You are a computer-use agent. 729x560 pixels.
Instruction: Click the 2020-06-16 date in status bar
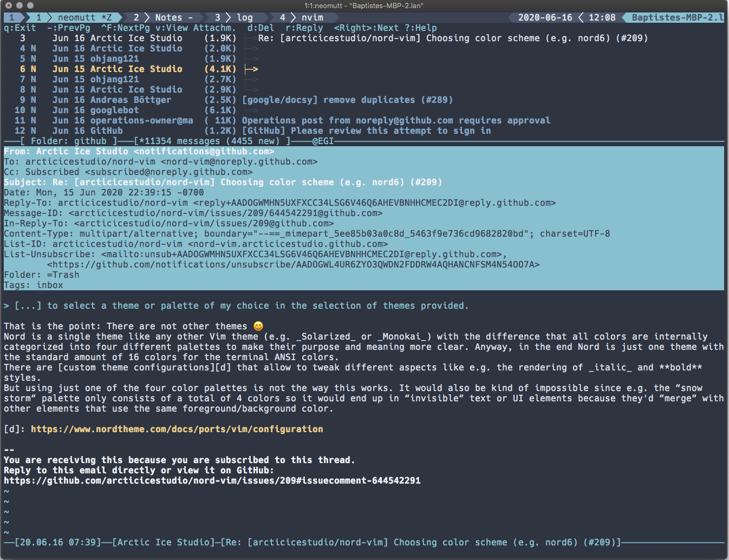coord(545,17)
